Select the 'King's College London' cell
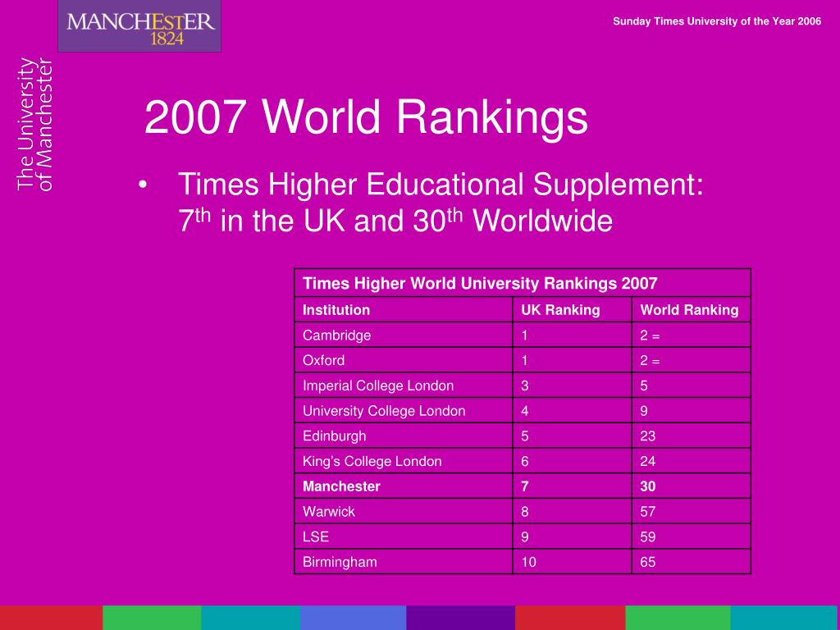 [404, 461]
